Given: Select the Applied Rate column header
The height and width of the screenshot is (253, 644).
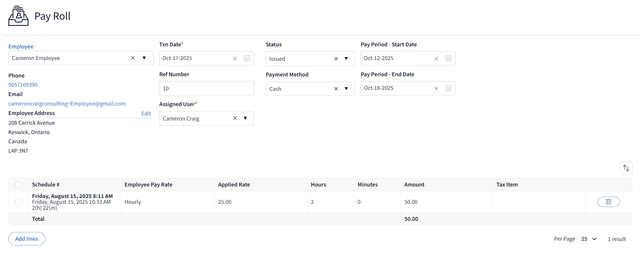Looking at the screenshot, I should (234, 185).
